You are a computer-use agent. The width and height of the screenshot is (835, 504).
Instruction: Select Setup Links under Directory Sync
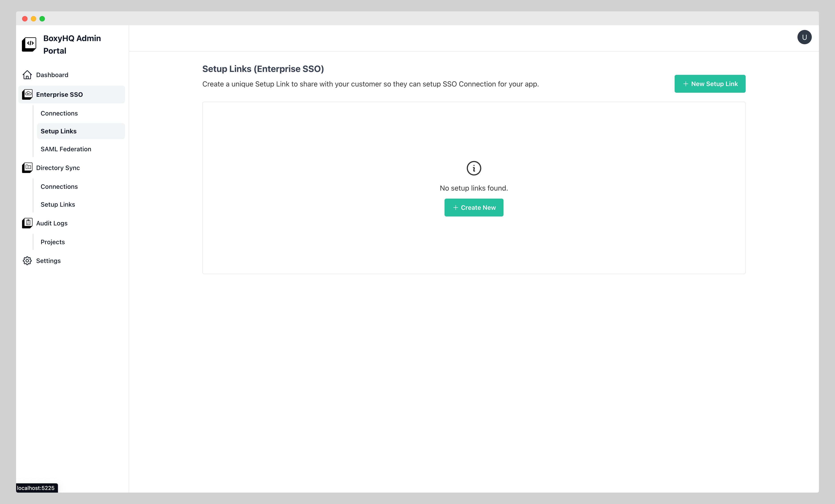(x=58, y=204)
